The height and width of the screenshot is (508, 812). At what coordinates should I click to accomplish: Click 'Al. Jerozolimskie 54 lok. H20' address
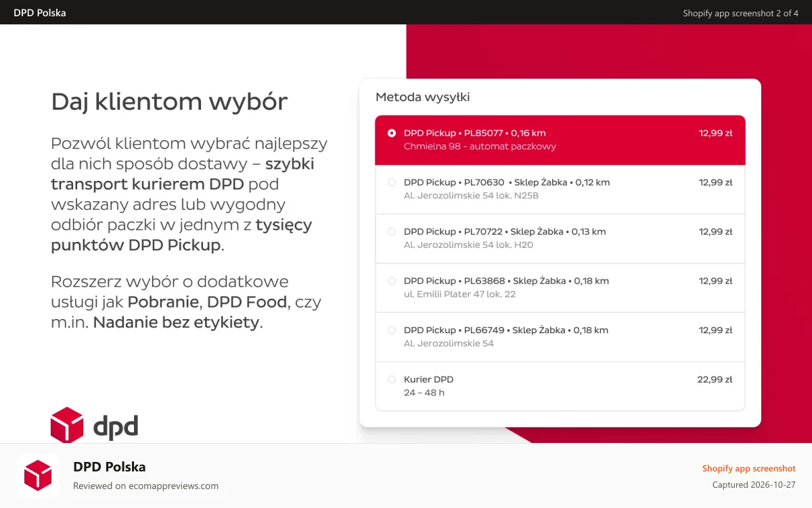468,245
